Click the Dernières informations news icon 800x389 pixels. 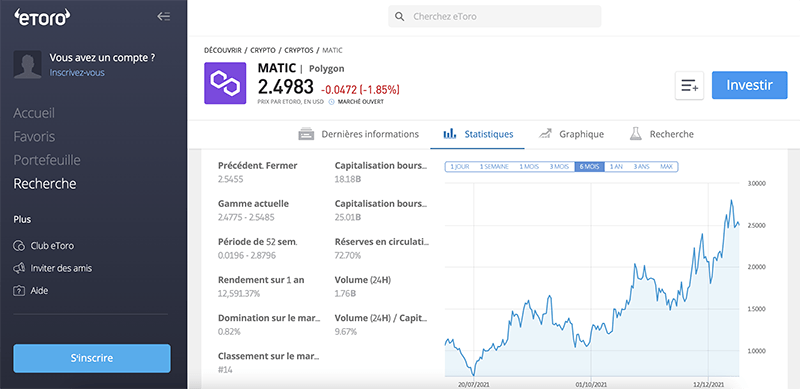pos(306,134)
